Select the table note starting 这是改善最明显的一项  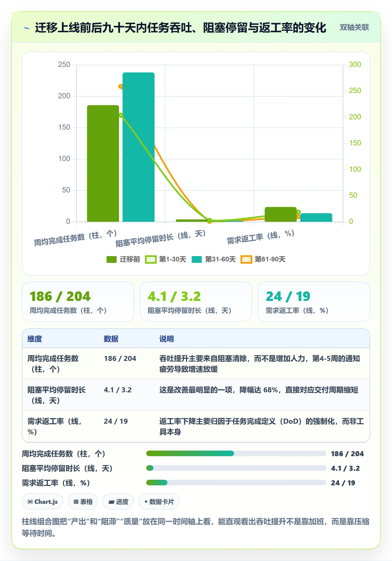[x=259, y=390]
